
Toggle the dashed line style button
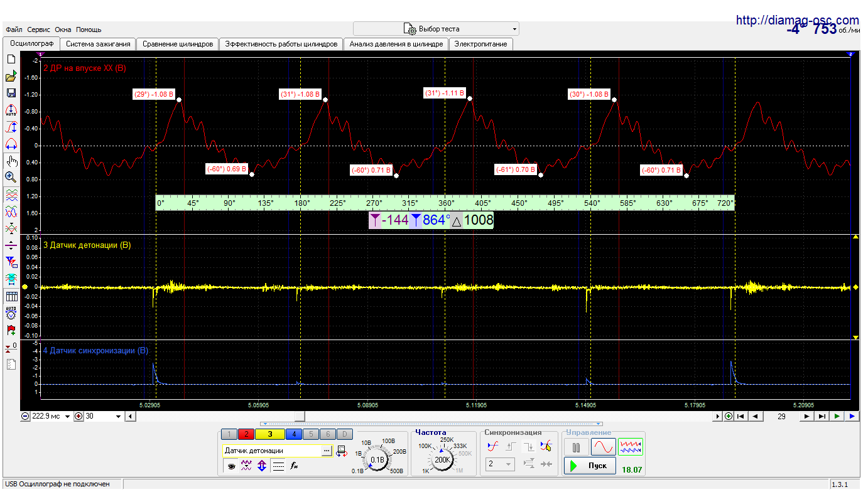coord(278,466)
